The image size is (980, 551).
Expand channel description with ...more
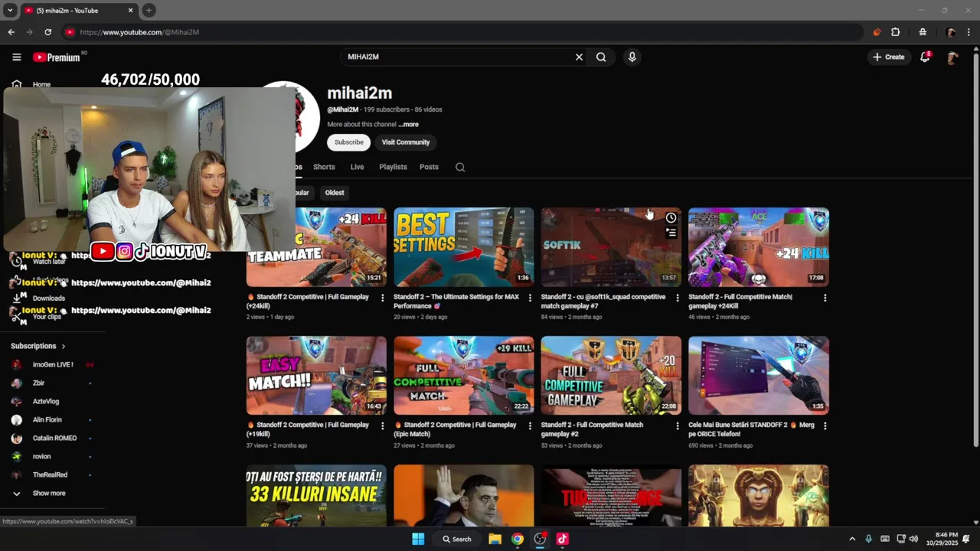(x=408, y=124)
